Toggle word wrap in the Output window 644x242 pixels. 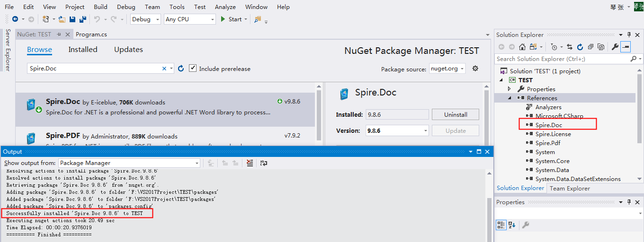[x=264, y=163]
